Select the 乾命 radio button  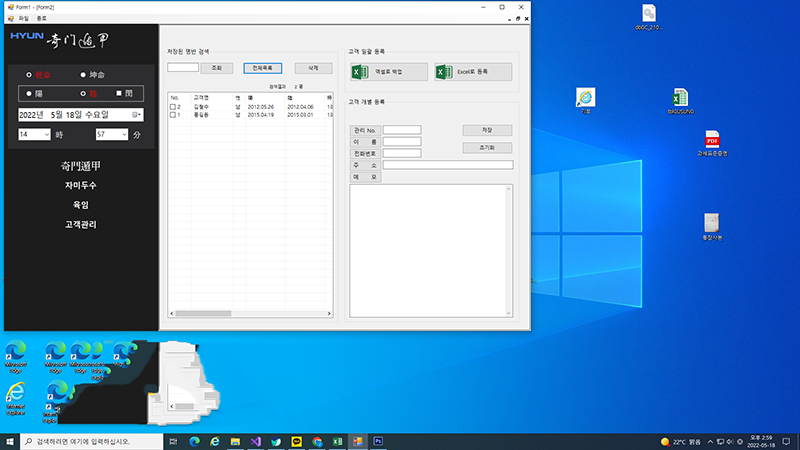click(29, 75)
